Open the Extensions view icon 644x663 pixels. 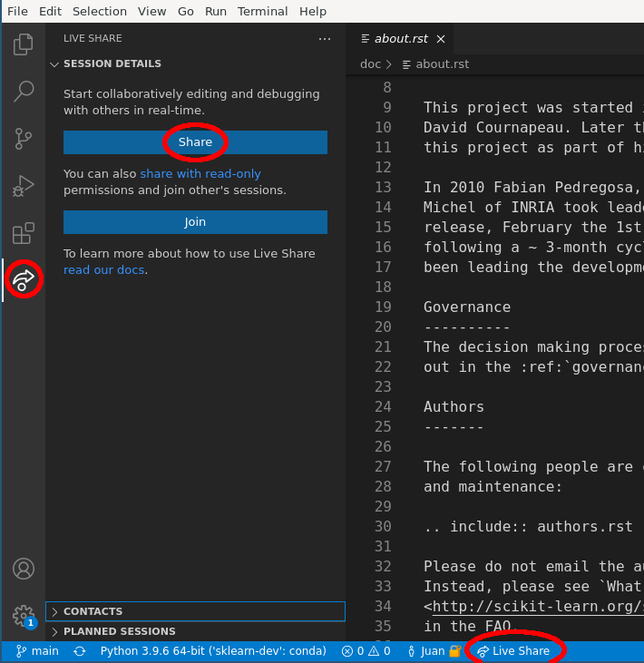click(x=24, y=233)
